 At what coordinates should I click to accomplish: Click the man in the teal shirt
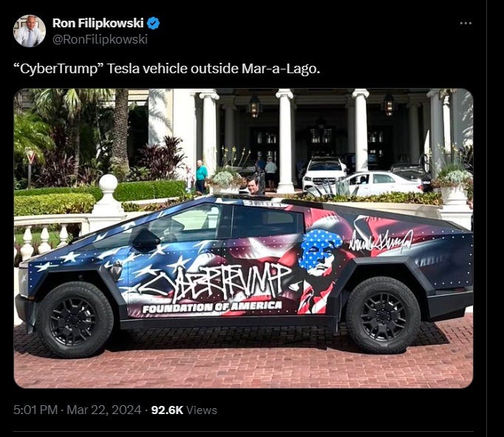click(x=202, y=176)
